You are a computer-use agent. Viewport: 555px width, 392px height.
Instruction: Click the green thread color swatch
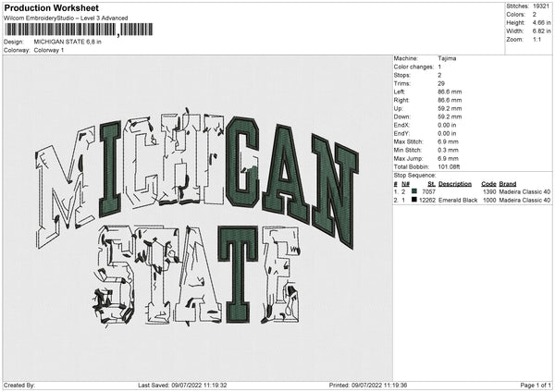click(414, 191)
